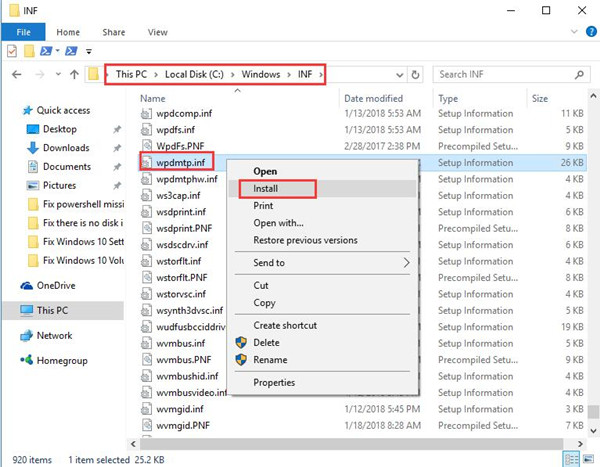Switch to the View ribbon tab
600x467 pixels.
pos(158,32)
